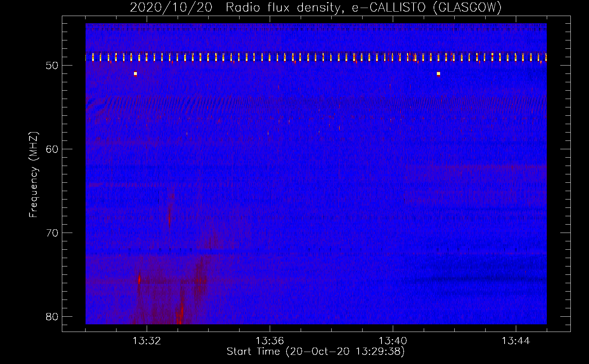Click the Start Time axis label
This screenshot has height=364, width=589.
click(316, 351)
